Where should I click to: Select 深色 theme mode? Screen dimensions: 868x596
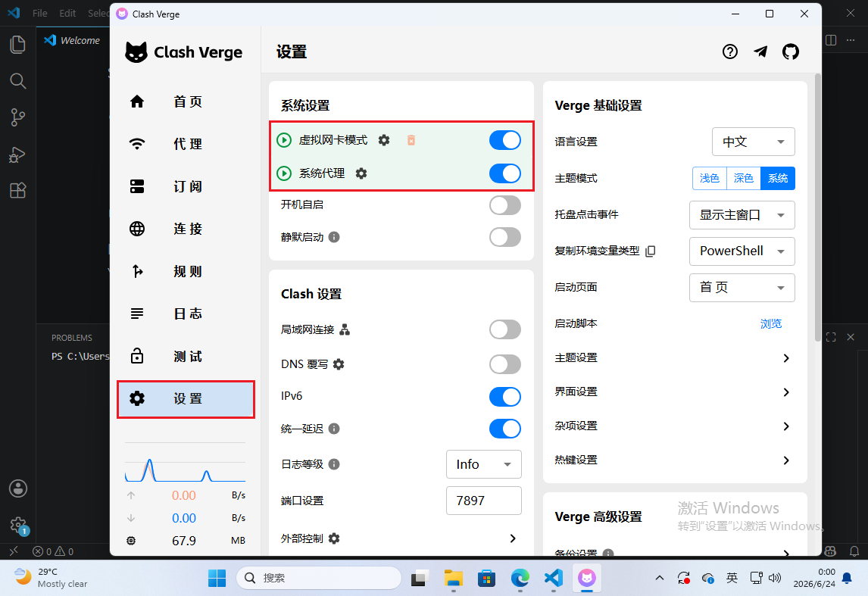pyautogui.click(x=744, y=178)
